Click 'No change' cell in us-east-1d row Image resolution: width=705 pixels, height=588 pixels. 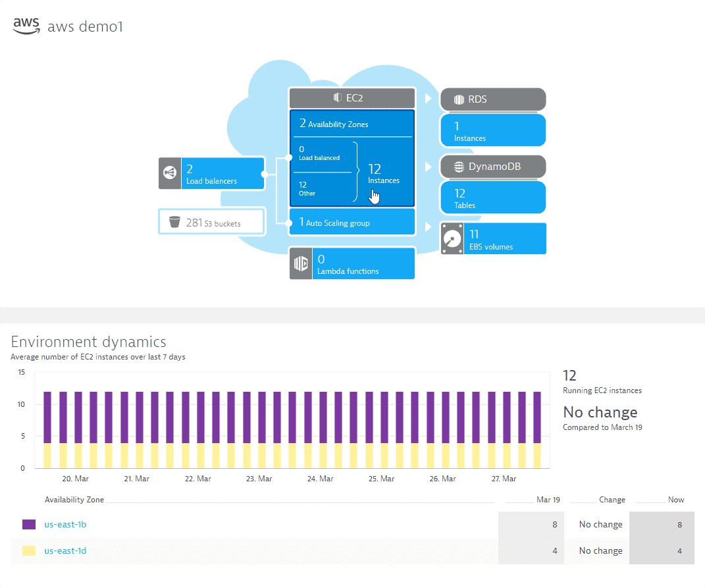(x=601, y=550)
